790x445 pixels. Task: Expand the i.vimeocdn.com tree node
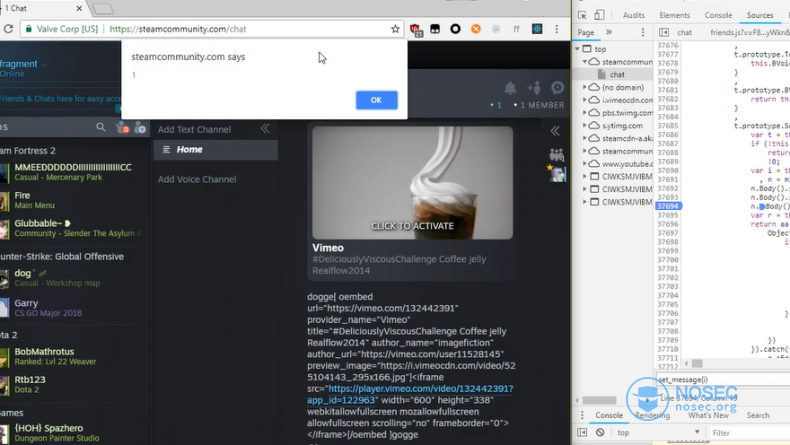584,100
